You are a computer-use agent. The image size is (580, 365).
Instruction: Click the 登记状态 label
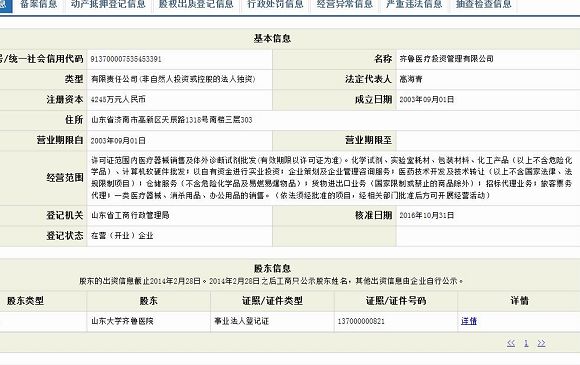coord(64,236)
